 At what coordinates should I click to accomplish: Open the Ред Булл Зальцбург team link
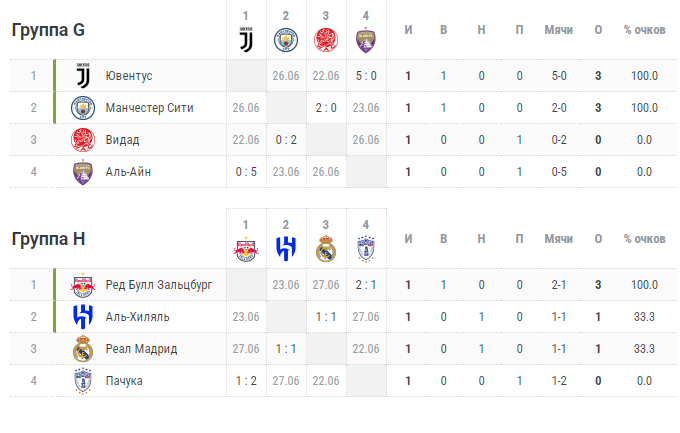(159, 285)
